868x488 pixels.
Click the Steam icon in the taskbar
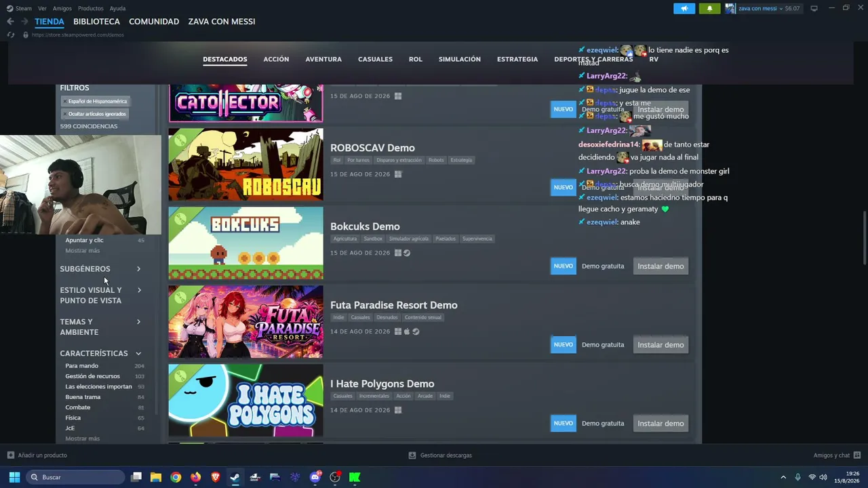point(235,477)
